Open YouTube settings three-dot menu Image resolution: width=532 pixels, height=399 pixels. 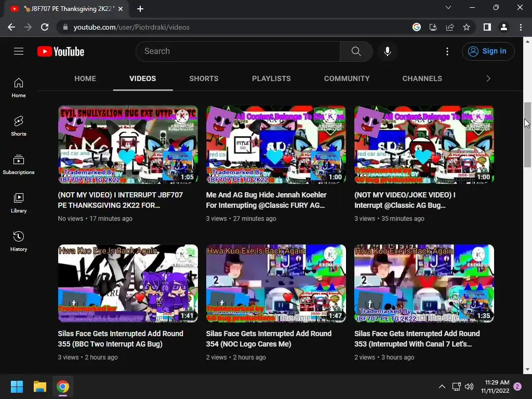click(447, 51)
